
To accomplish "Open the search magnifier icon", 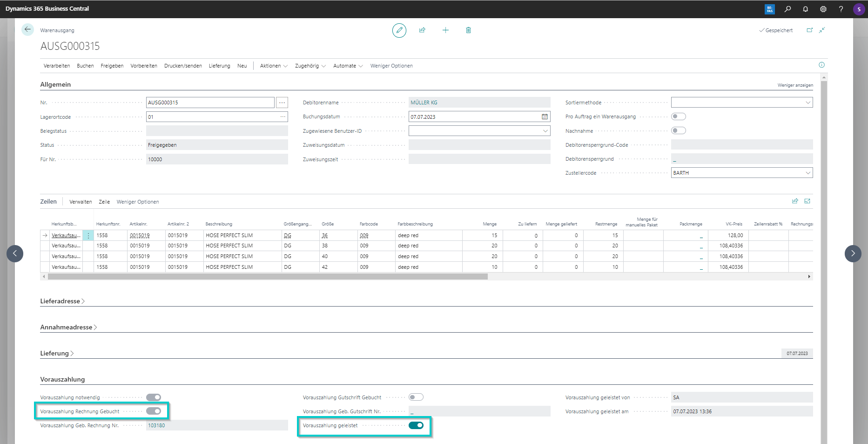I will pos(787,9).
